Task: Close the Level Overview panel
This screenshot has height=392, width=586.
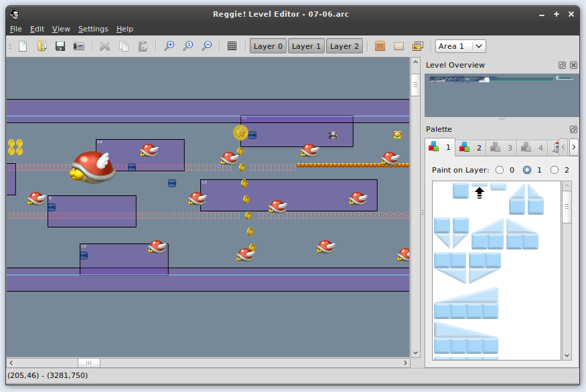Action: click(573, 66)
